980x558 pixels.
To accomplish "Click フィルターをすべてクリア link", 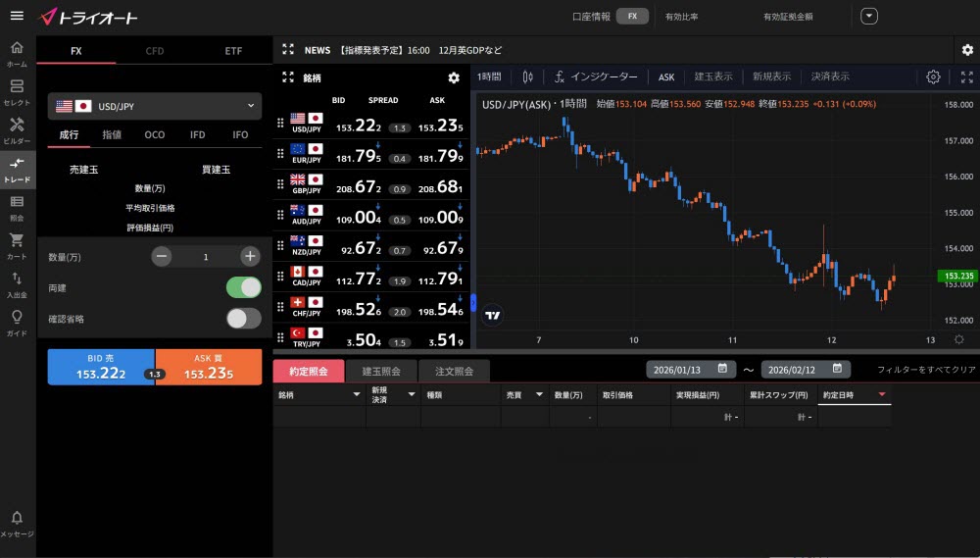I will click(926, 370).
